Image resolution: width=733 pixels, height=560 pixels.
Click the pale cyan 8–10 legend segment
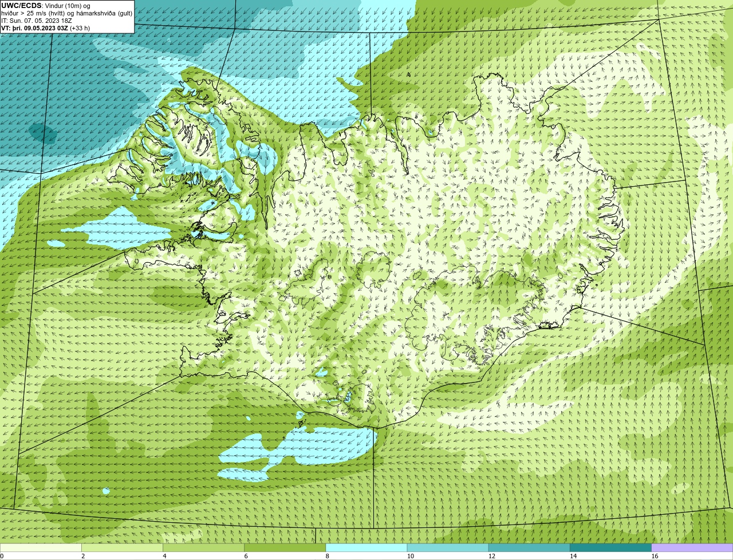366,548
